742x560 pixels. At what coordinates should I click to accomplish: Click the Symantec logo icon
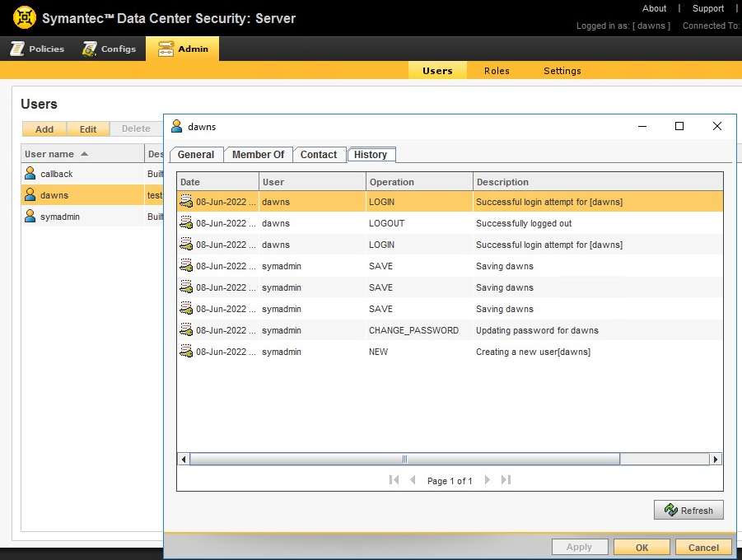[24, 17]
